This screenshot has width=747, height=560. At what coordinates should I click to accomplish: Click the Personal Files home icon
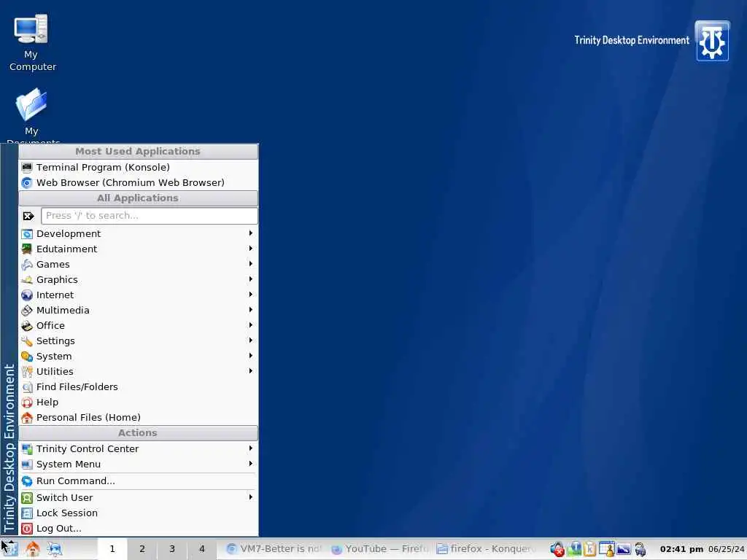[x=27, y=418]
